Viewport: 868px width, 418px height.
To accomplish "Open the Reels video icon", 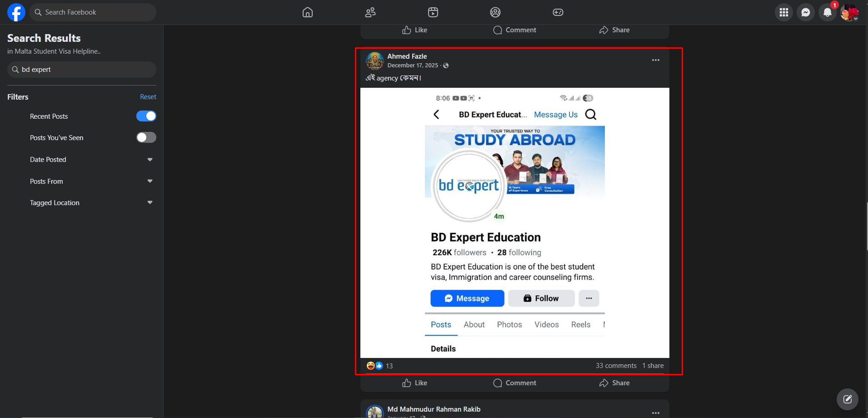I will [433, 12].
